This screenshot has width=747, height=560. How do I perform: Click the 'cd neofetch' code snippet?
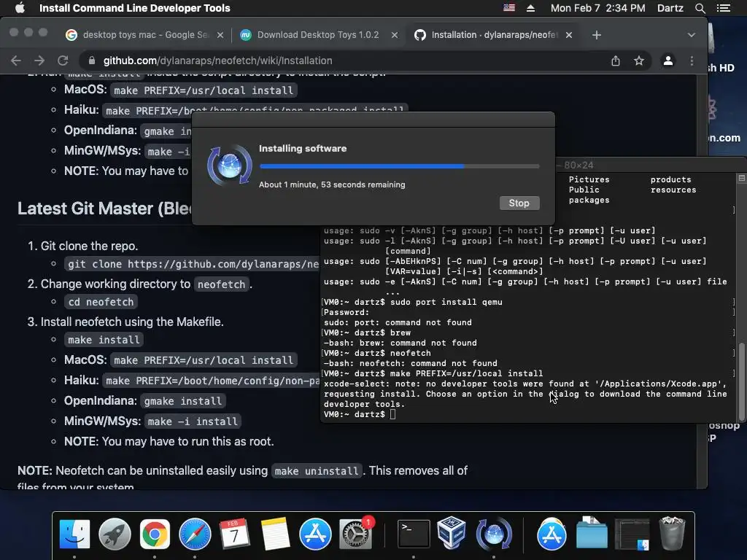point(101,302)
